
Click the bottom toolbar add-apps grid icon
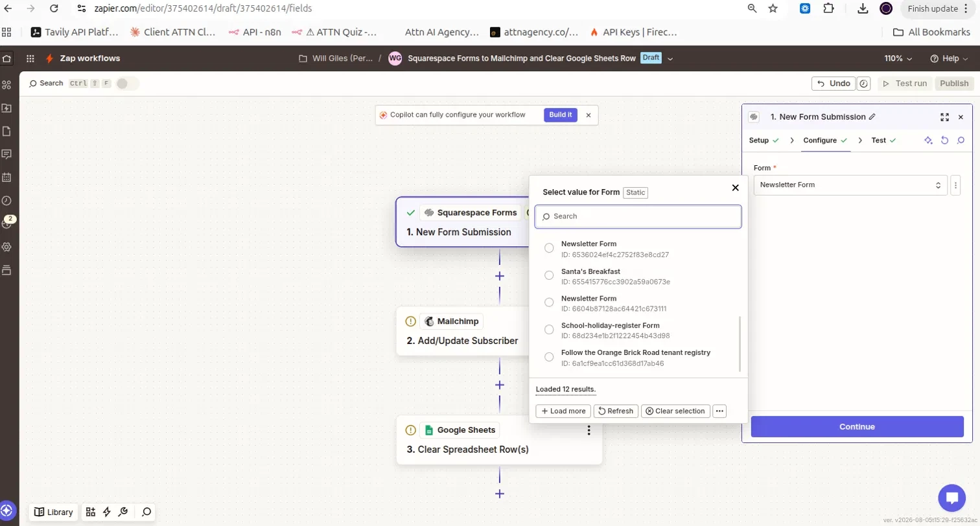tap(90, 512)
